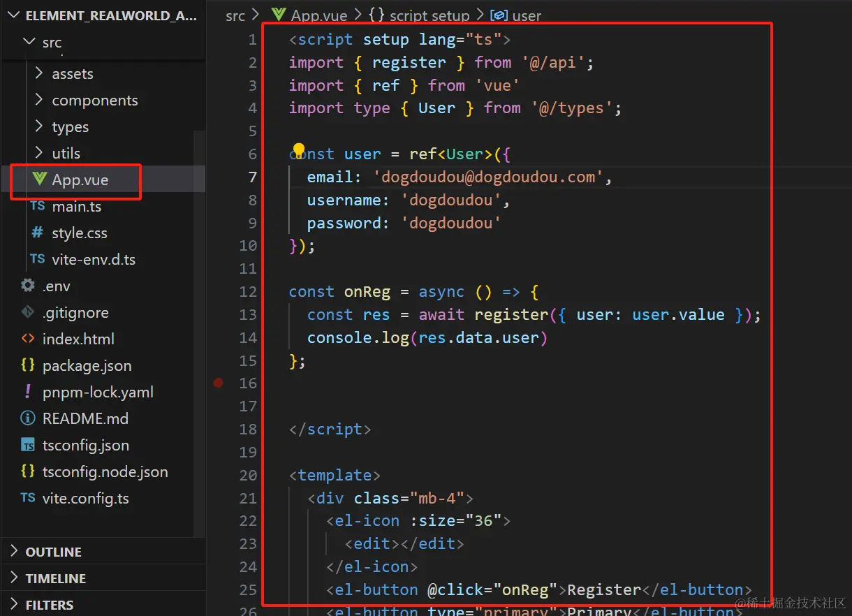852x616 pixels.
Task: Click the braces icon of tsconfig.node.json
Action: coord(28,471)
